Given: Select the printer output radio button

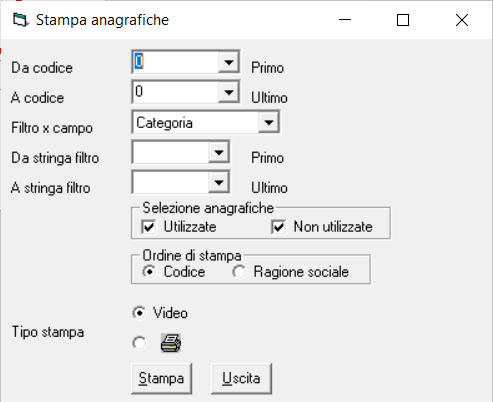Looking at the screenshot, I should [x=139, y=343].
